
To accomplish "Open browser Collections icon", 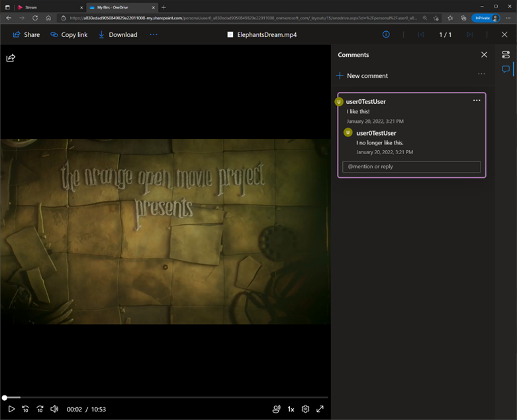I will click(463, 18).
